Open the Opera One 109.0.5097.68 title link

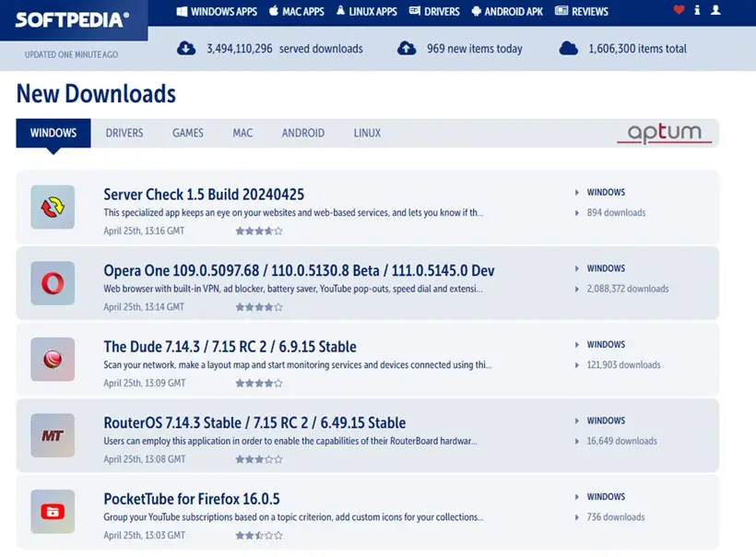click(x=299, y=270)
